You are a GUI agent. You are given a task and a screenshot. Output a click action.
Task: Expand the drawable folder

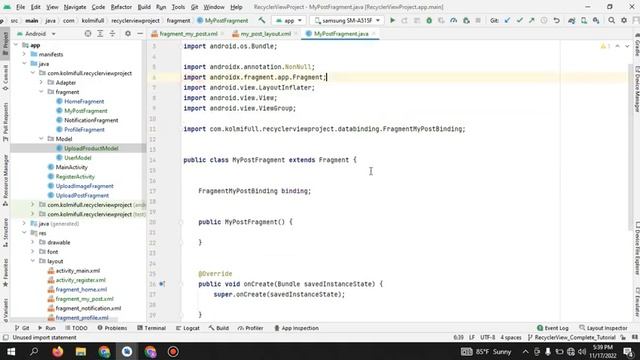[33, 242]
